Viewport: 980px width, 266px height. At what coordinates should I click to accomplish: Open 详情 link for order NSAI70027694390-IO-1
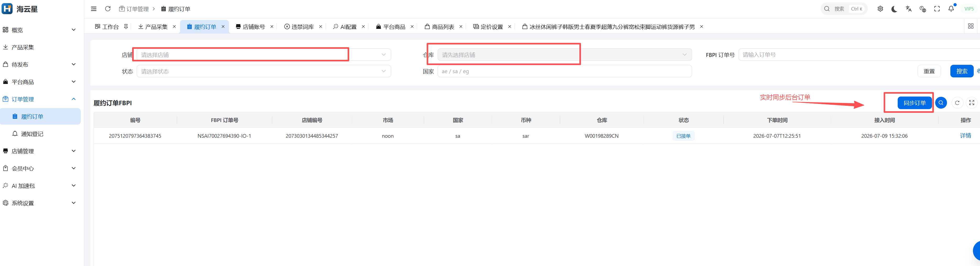(x=966, y=136)
